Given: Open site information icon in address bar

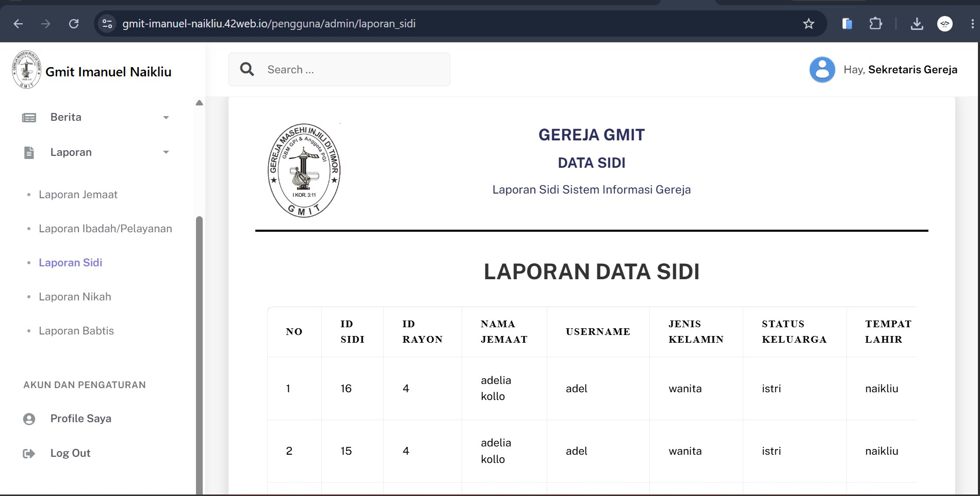Looking at the screenshot, I should [x=107, y=24].
